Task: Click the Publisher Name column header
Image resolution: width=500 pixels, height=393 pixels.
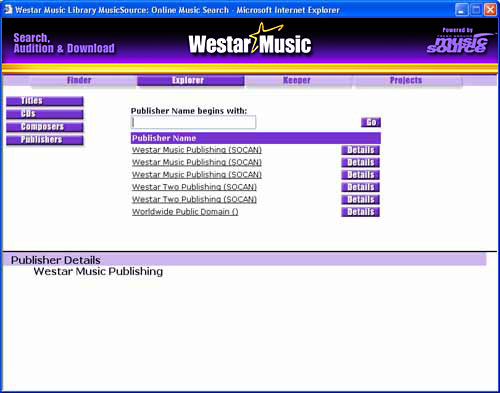Action: coord(256,138)
